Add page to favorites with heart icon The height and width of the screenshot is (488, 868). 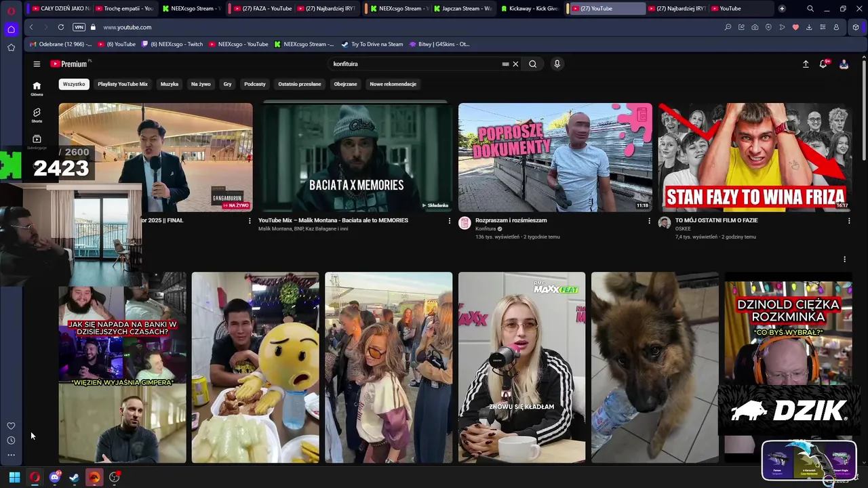pyautogui.click(x=795, y=27)
